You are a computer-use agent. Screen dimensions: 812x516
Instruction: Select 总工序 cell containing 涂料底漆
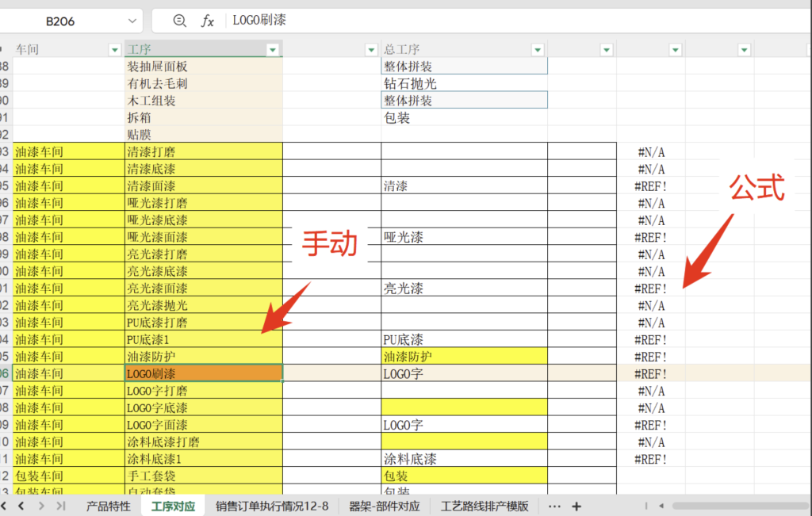pos(464,459)
